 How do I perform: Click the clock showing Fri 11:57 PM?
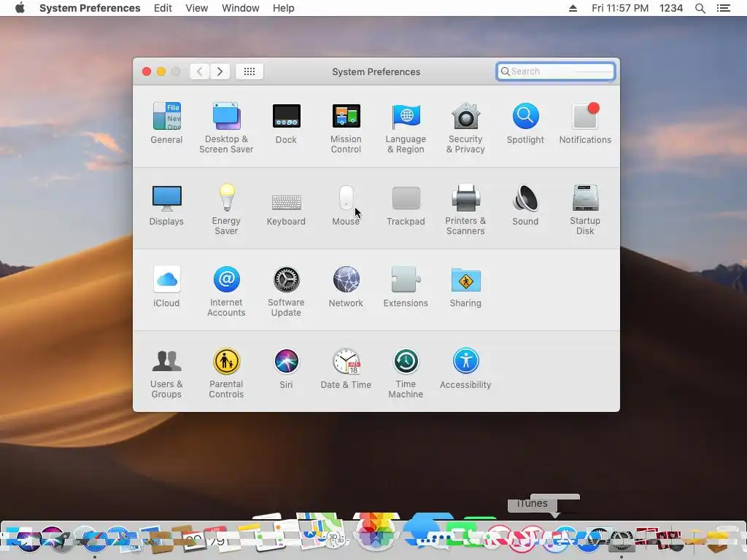(620, 8)
